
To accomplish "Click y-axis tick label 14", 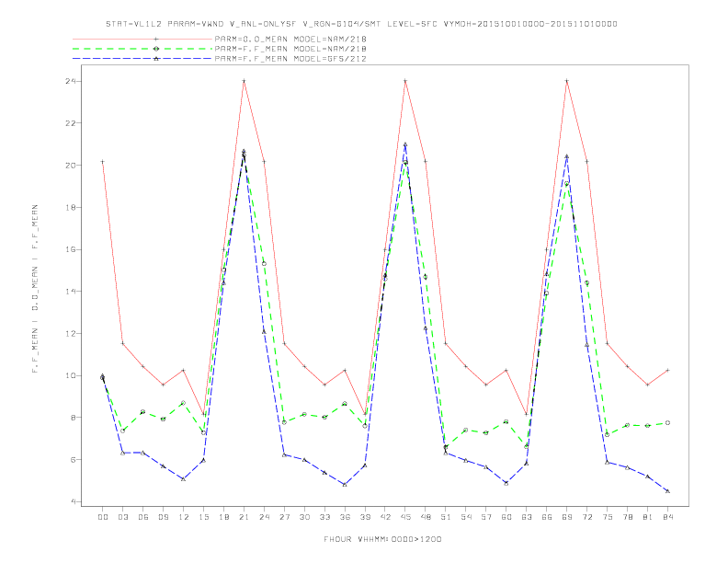I will pos(71,292).
